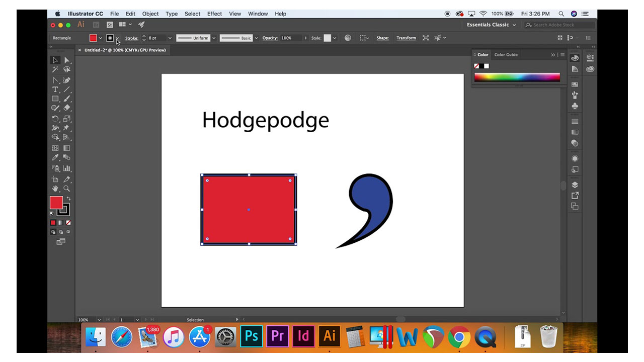Pick the Eyedropper tool
644x362 pixels.
coord(55,158)
